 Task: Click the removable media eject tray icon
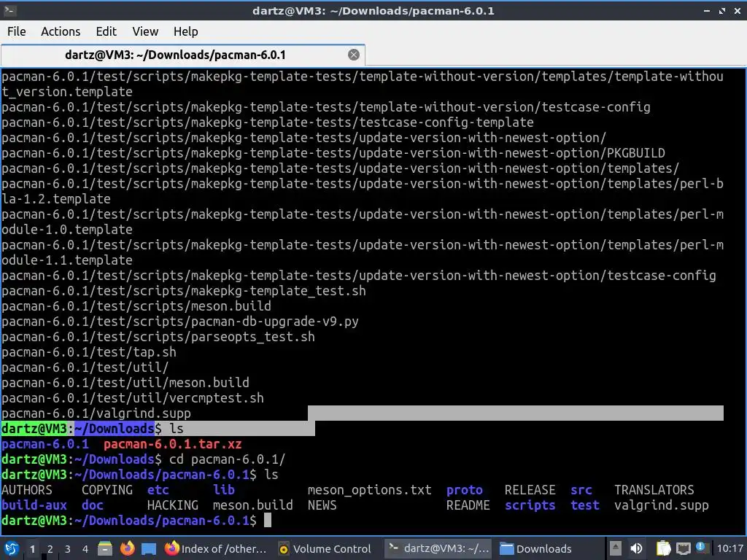click(x=616, y=548)
